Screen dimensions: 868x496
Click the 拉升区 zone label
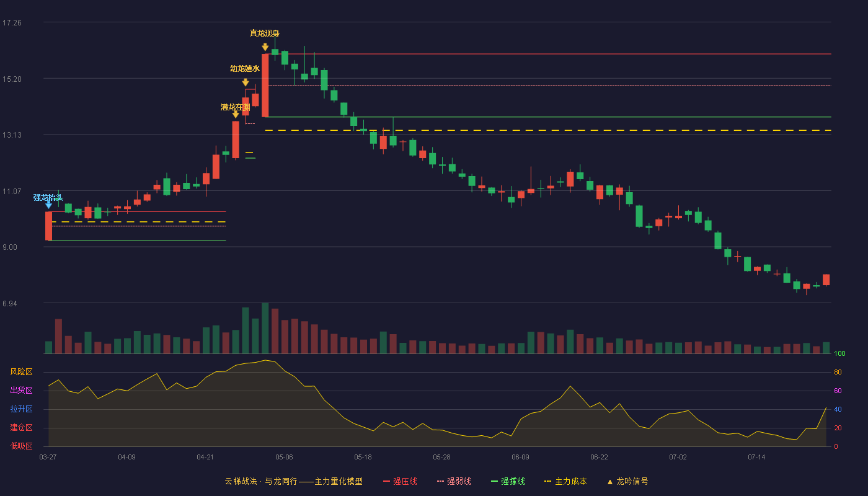(x=21, y=409)
